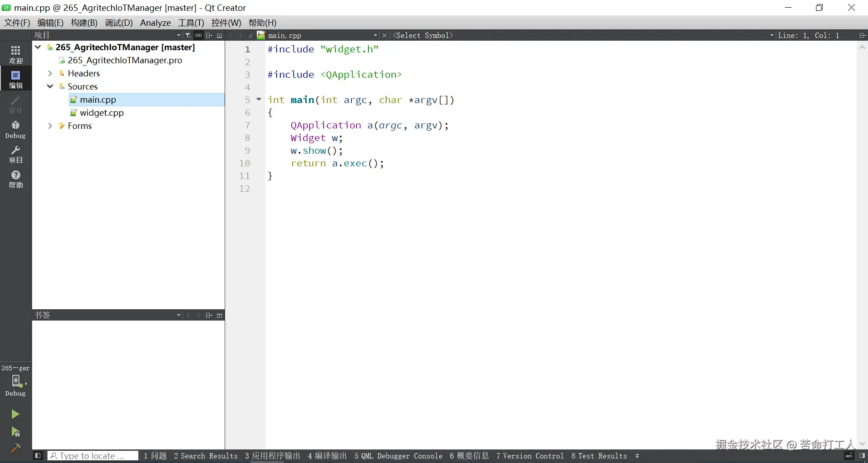The height and width of the screenshot is (463, 868).
Task: Select main.cpp in the project tree
Action: 146,99
